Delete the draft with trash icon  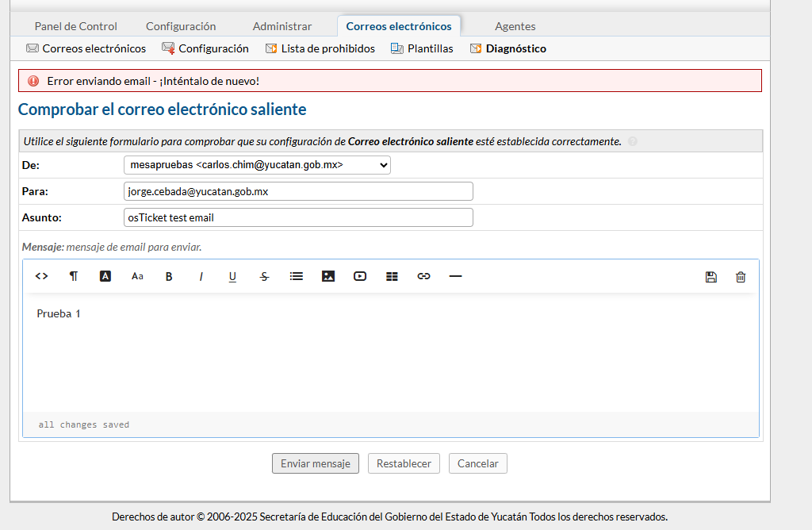pyautogui.click(x=741, y=277)
